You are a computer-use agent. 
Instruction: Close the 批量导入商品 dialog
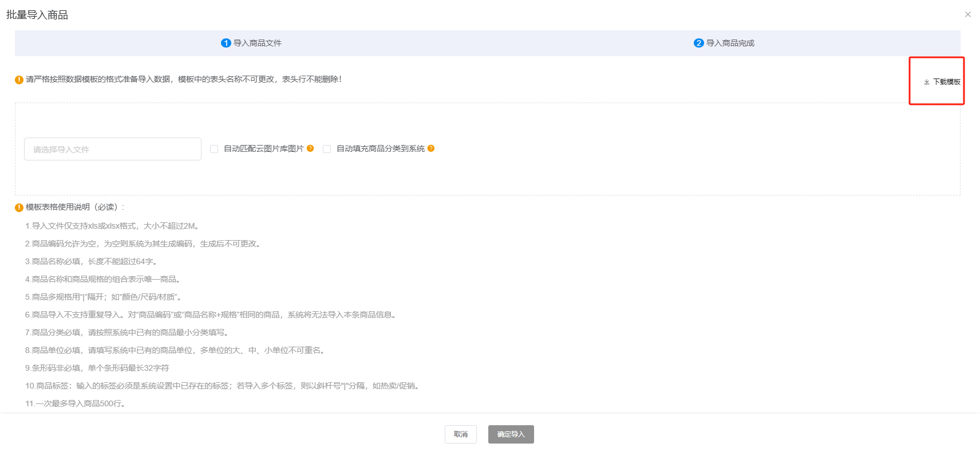click(x=967, y=14)
